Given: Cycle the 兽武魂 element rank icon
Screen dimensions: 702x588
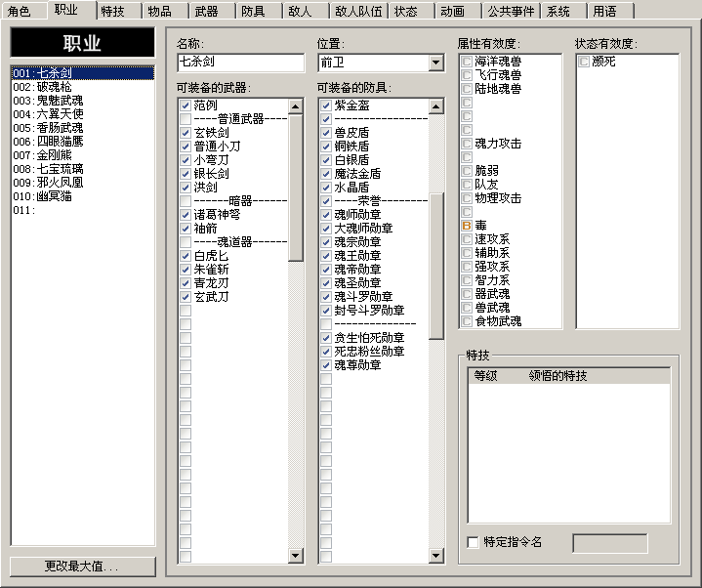Looking at the screenshot, I should [467, 308].
